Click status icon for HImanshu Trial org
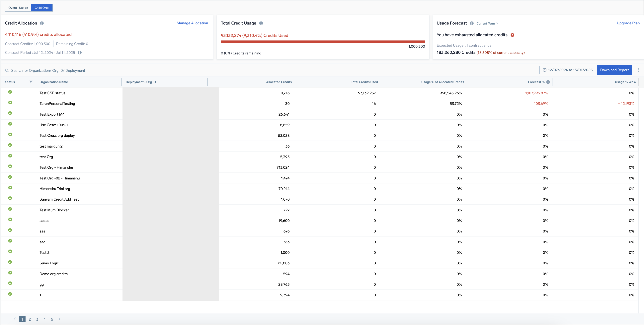Image resolution: width=644 pixels, height=325 pixels. [10, 188]
